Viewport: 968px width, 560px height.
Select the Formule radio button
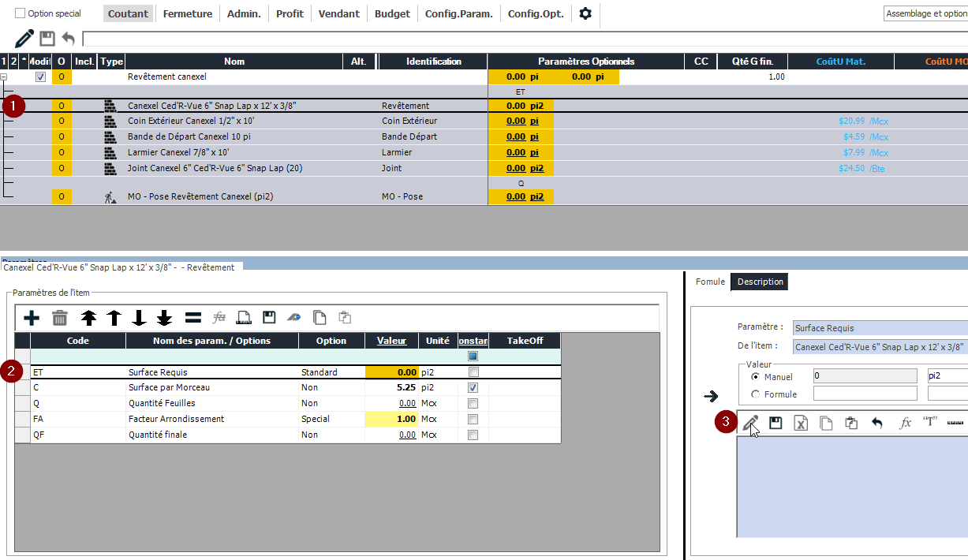coord(756,394)
